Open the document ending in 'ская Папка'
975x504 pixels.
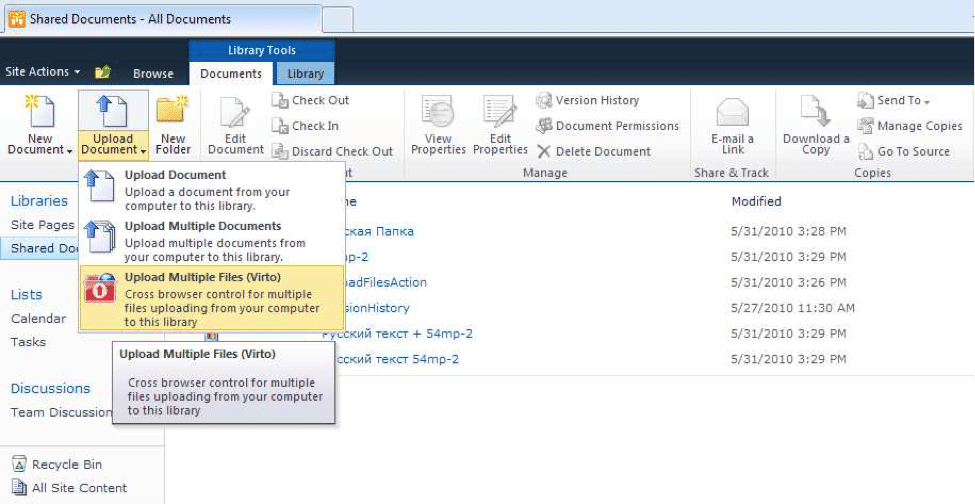tap(379, 231)
